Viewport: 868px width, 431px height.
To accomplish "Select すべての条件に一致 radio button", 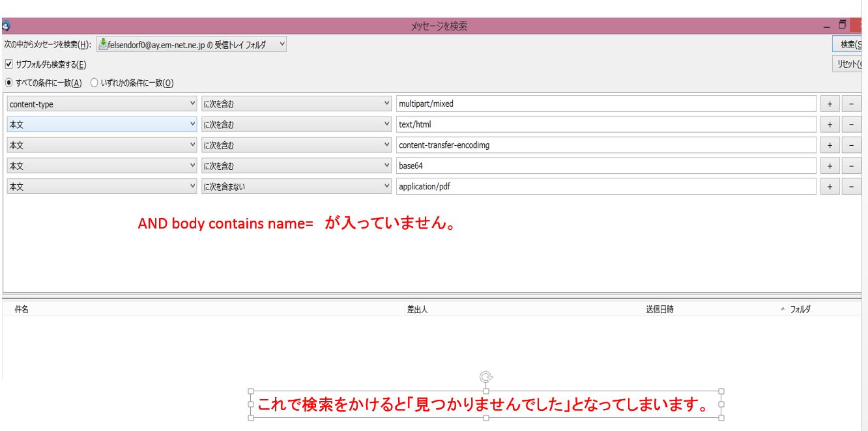I will 8,83.
